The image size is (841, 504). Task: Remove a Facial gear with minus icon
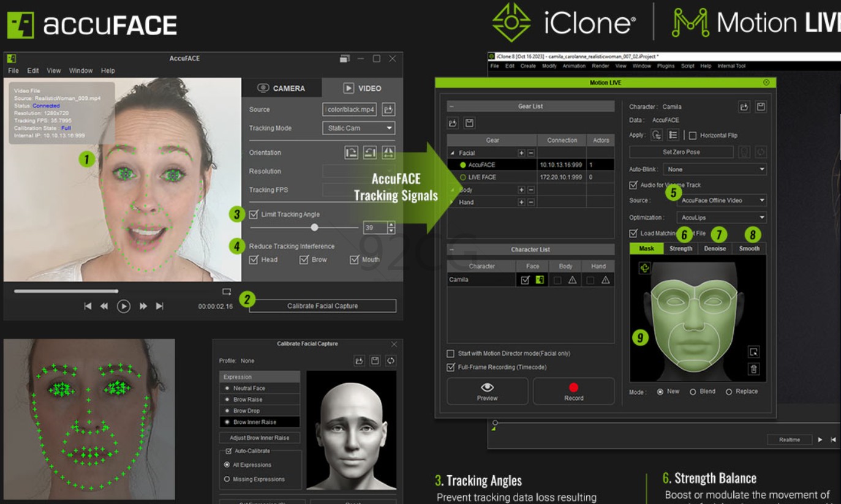(x=530, y=152)
